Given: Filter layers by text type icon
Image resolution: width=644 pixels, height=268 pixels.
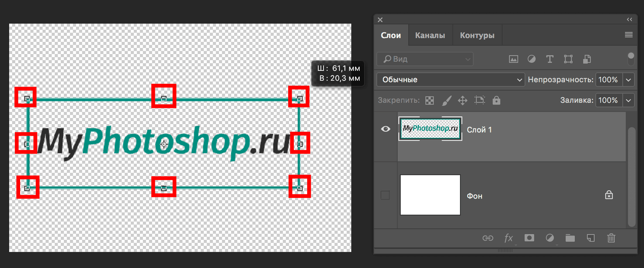Looking at the screenshot, I should click(x=550, y=59).
